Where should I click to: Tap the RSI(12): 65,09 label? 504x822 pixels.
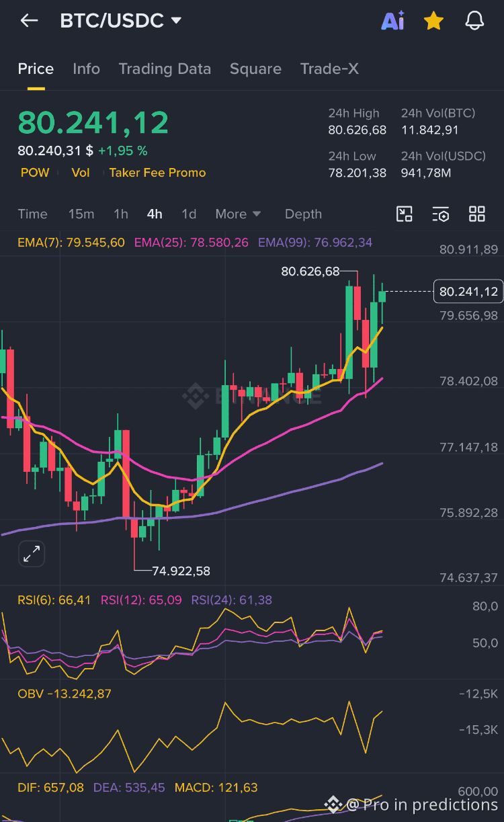pyautogui.click(x=141, y=600)
